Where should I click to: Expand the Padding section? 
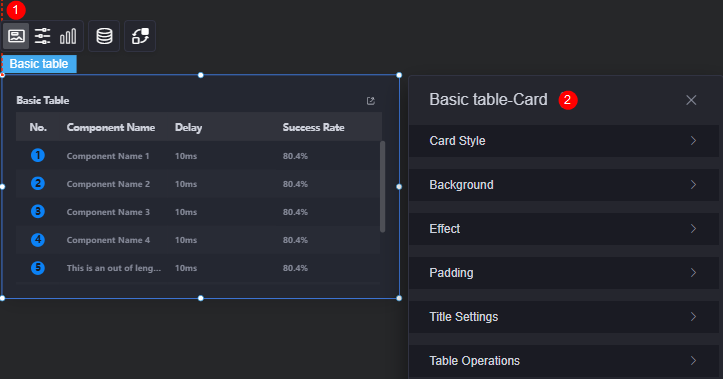[563, 273]
